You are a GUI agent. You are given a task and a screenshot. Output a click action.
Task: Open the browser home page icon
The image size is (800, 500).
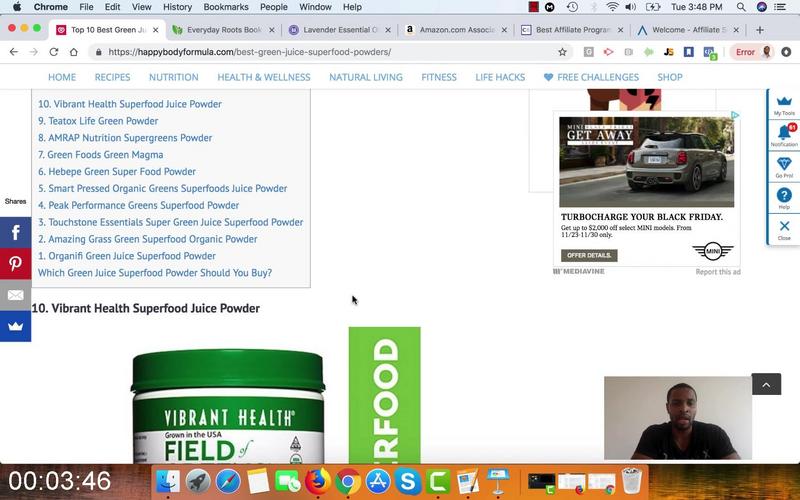click(73, 52)
